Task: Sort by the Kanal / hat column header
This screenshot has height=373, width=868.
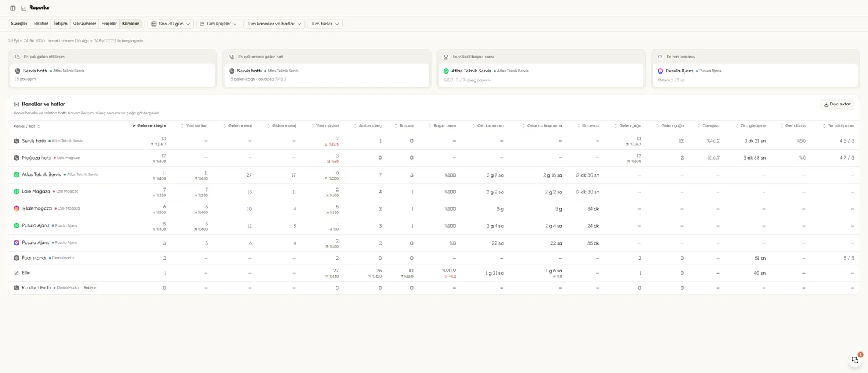Action: tap(27, 126)
